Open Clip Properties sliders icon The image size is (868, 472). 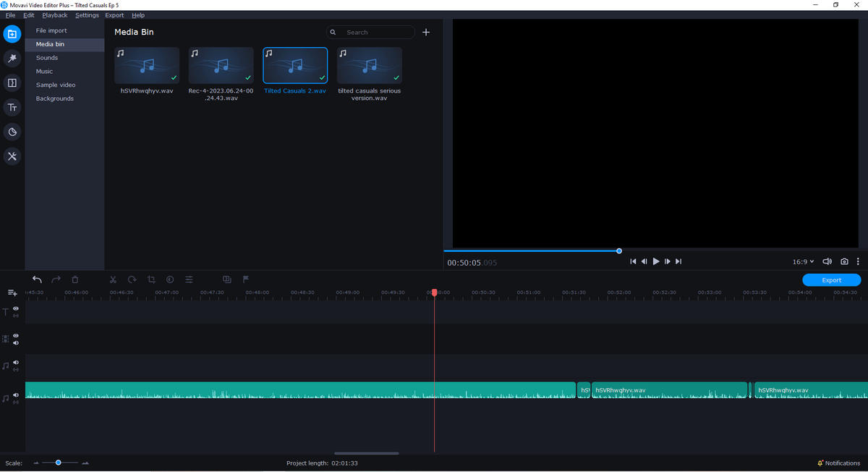(189, 279)
